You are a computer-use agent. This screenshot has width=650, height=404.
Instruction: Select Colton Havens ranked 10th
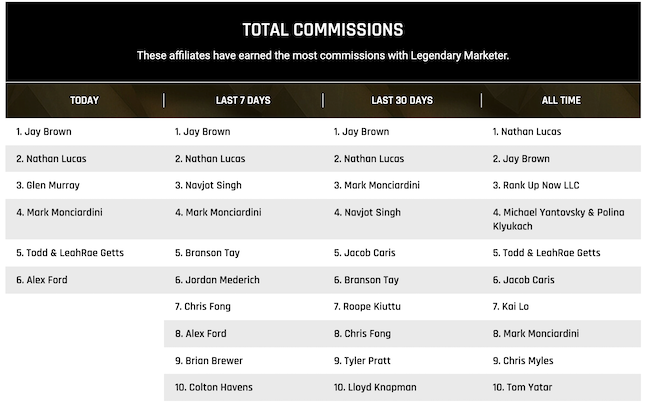coord(213,387)
